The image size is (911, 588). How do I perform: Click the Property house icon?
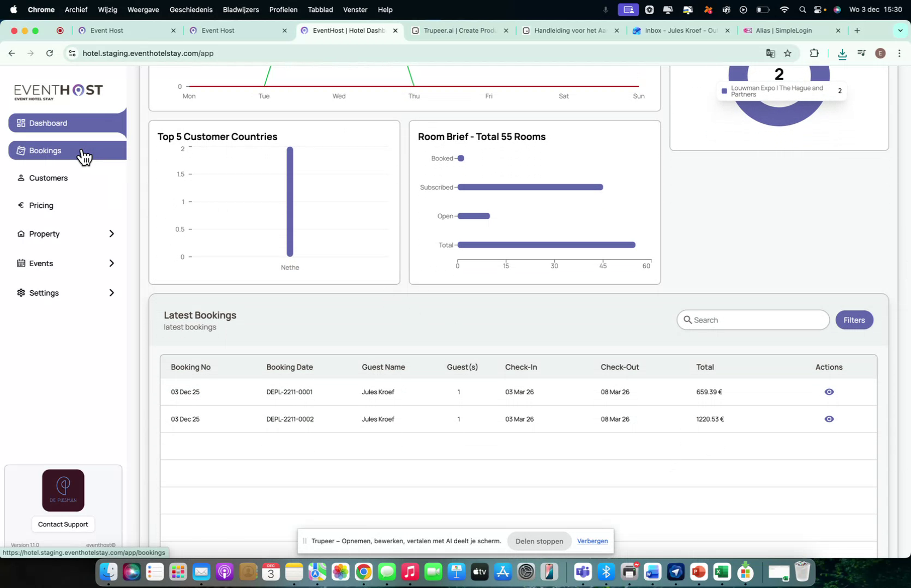[20, 233]
